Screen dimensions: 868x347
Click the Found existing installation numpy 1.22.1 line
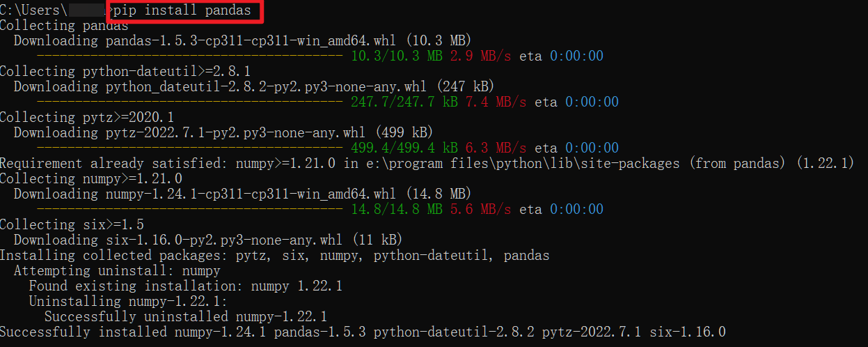(x=186, y=286)
